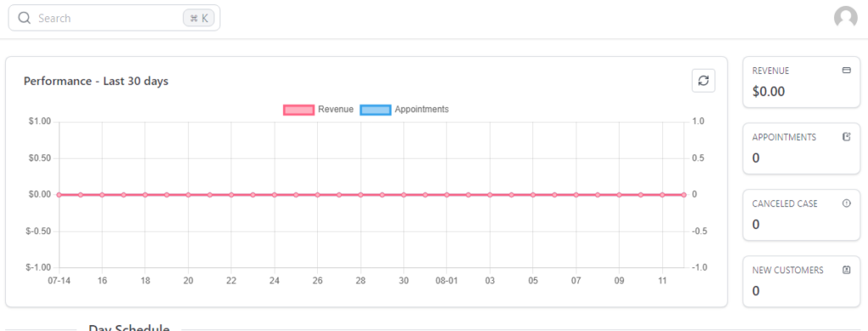
Task: Click the chart data point at 08-01
Action: [x=447, y=194]
